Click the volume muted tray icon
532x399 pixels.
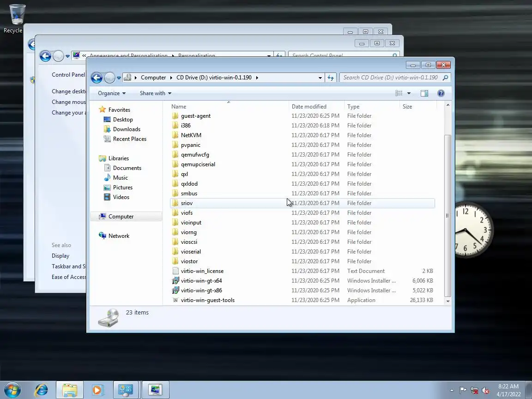tap(486, 391)
